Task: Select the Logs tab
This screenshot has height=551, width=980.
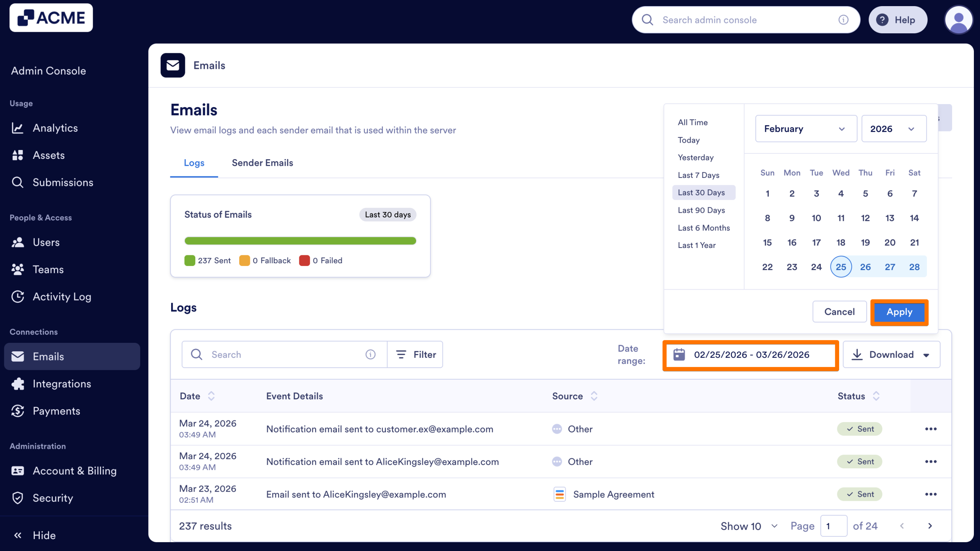Action: click(x=194, y=163)
